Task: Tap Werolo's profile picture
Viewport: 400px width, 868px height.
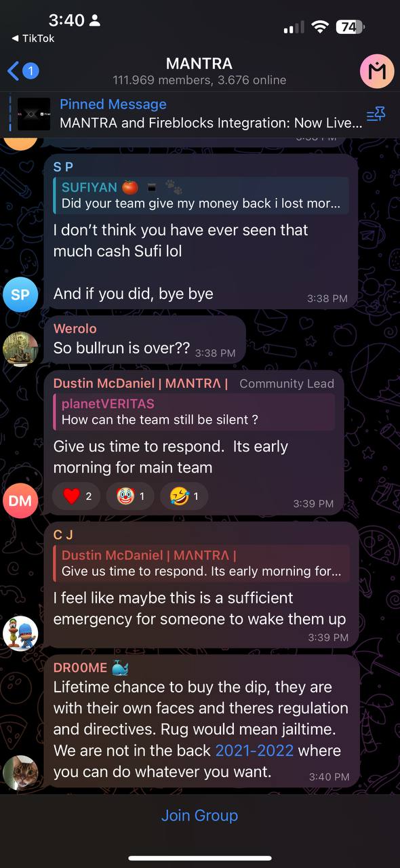Action: click(20, 349)
